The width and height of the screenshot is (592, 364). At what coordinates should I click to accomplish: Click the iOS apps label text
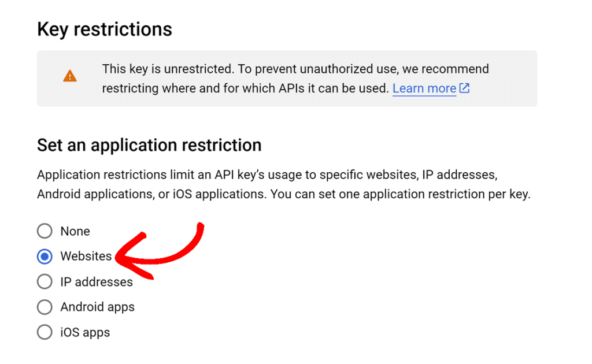point(86,332)
